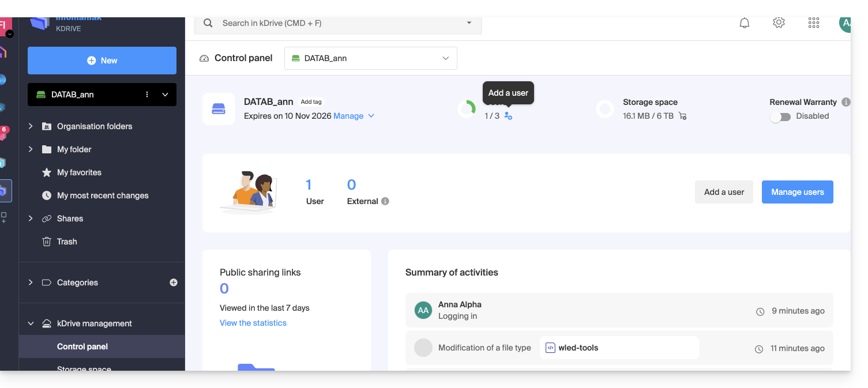
Task: Open the apps grid launcher
Action: click(814, 23)
